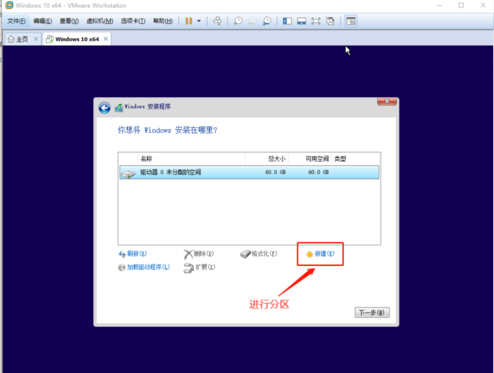Click the VMware pause (suspend) button
Image resolution: width=494 pixels, height=373 pixels.
(189, 21)
